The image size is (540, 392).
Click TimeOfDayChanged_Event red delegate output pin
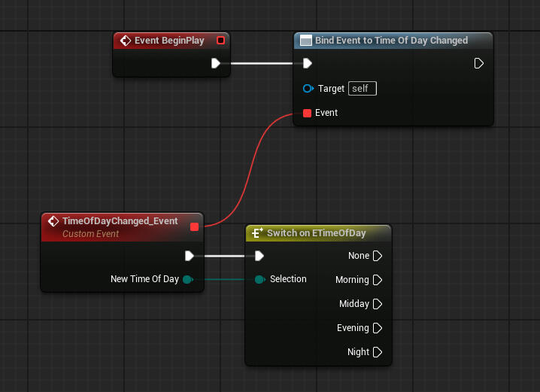click(x=194, y=226)
